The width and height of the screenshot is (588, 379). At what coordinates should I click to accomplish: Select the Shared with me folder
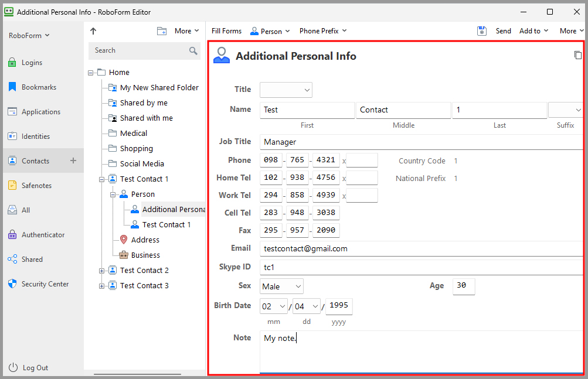pos(141,118)
